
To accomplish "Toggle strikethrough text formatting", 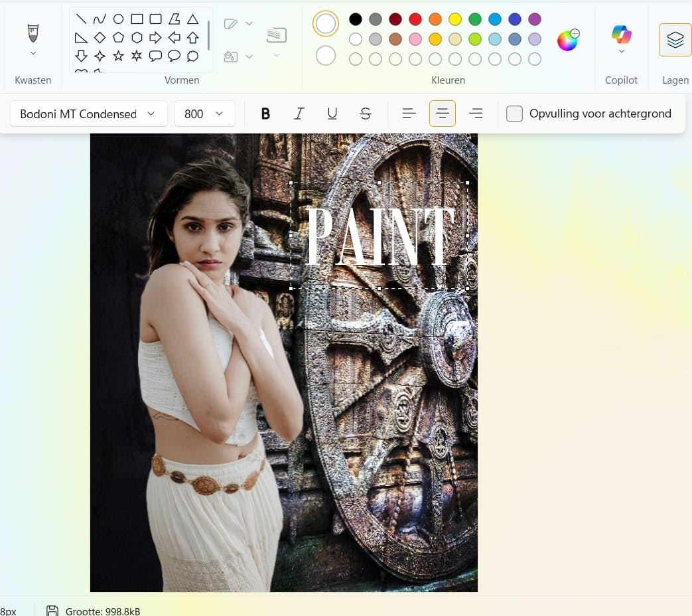I will 366,114.
